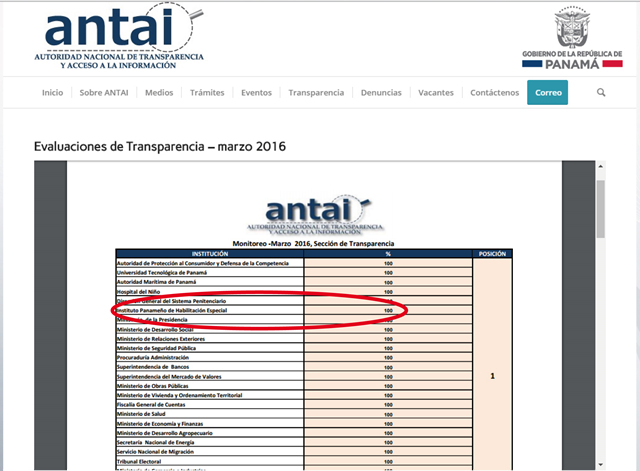The width and height of the screenshot is (640, 471).
Task: Select Instituto Panameño de Habilitación Especial row
Action: (294, 311)
